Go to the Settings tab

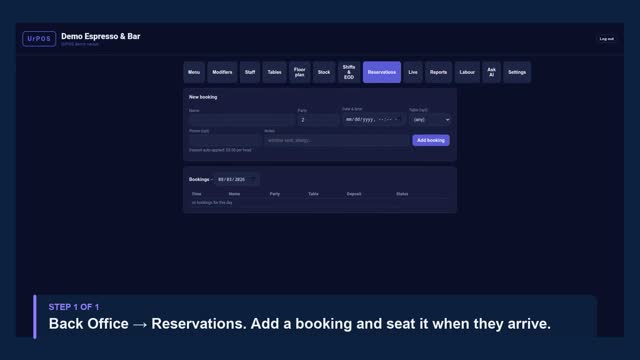tap(517, 72)
